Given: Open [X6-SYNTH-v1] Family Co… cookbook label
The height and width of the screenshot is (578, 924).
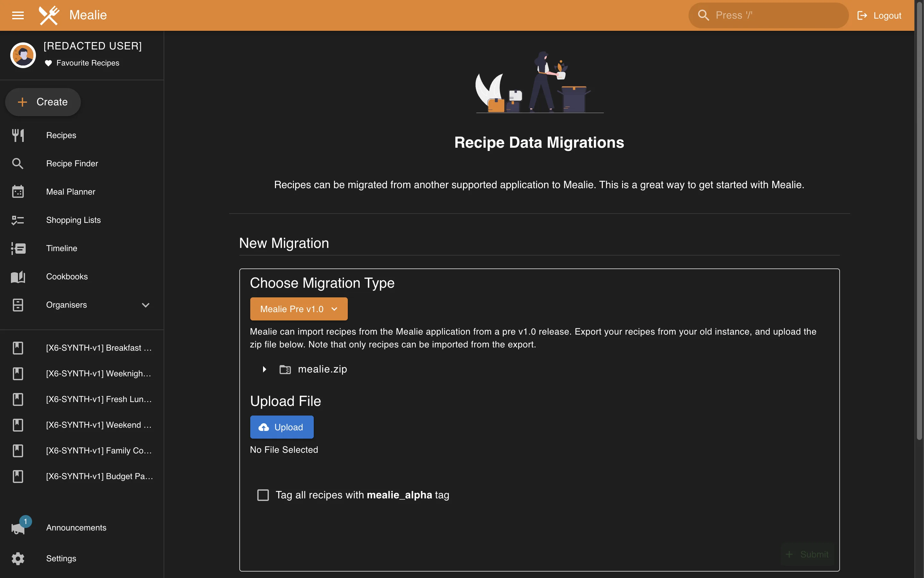Looking at the screenshot, I should point(99,451).
